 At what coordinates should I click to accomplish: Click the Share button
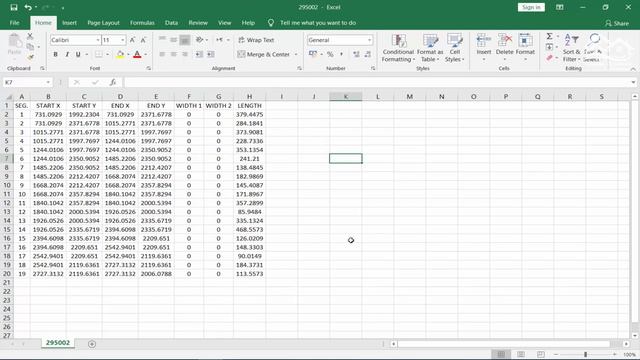617,23
